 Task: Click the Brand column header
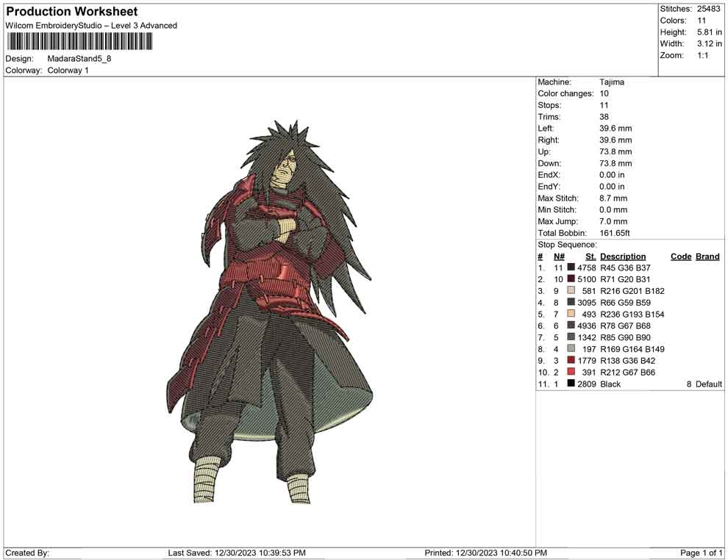707,256
